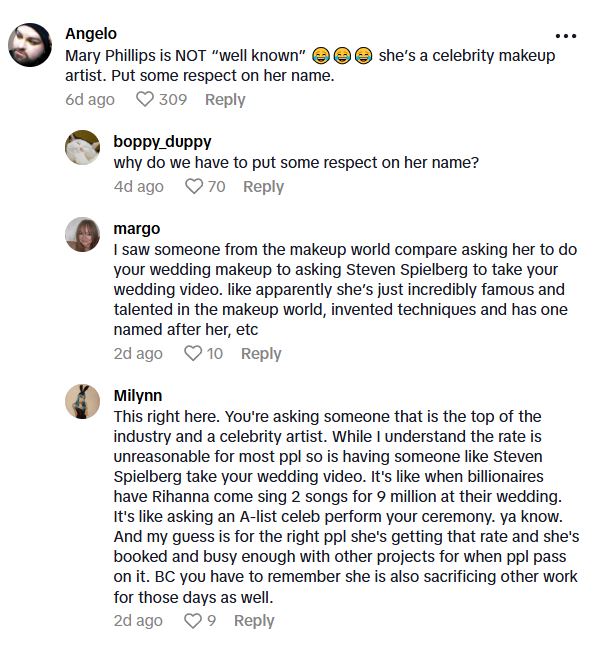Reply to Milynn's long comment
The height and width of the screenshot is (648, 600).
pyautogui.click(x=254, y=621)
